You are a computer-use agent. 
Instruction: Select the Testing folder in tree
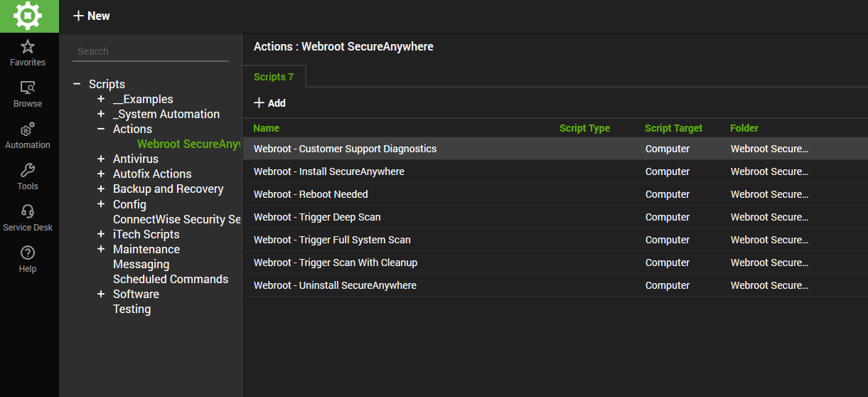coord(132,309)
